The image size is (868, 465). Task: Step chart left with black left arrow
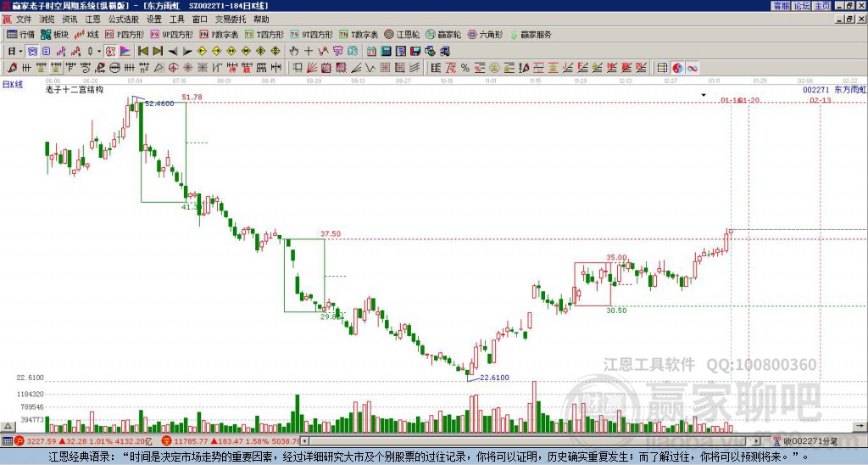coord(173,51)
